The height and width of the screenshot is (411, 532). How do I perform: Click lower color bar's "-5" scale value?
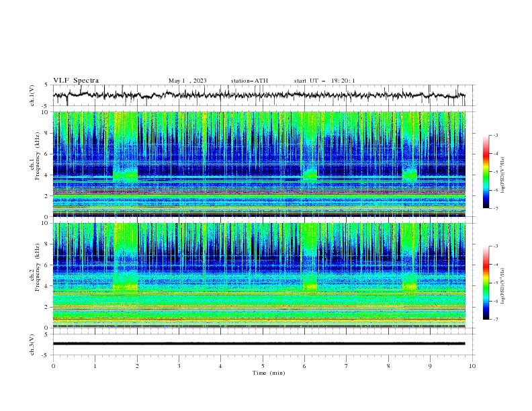pos(495,283)
